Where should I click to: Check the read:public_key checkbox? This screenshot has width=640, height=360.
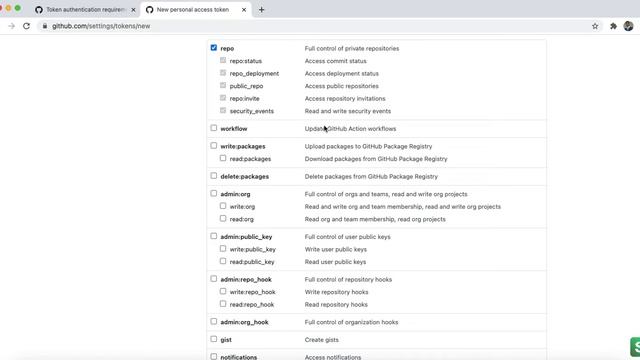pos(223,261)
